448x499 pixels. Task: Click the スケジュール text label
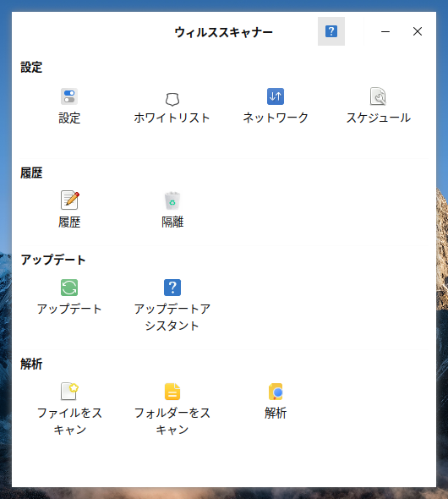point(379,118)
